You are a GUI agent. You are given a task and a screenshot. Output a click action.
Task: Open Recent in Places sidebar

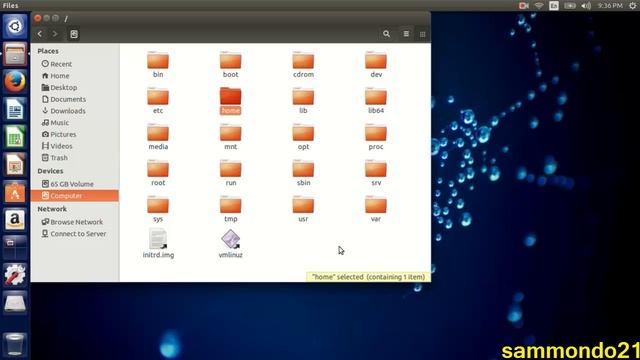click(x=57, y=64)
